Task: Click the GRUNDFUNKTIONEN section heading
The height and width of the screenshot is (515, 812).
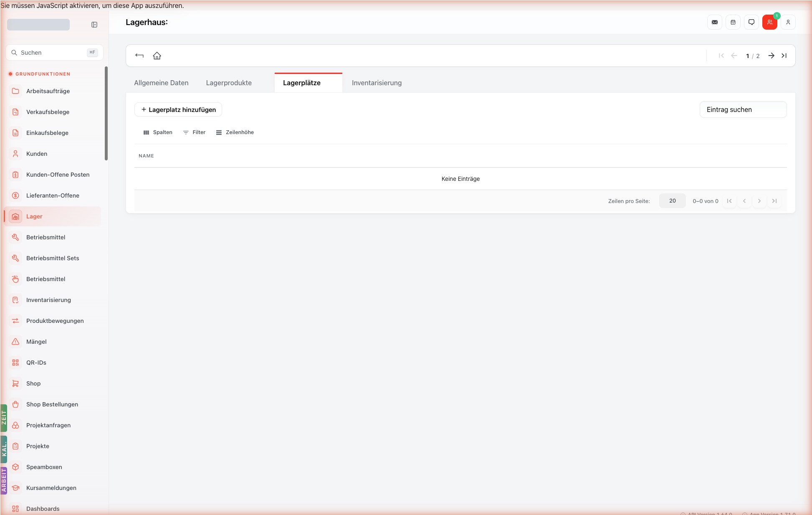Action: [43, 74]
